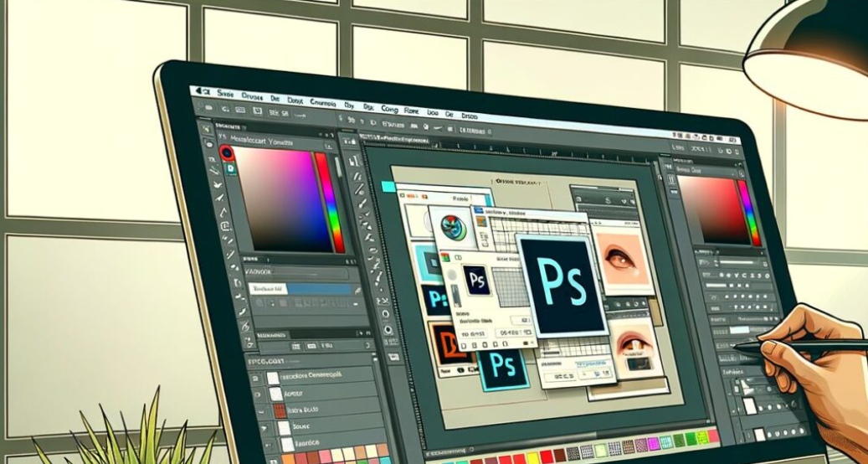868x464 pixels.
Task: Select the colorful swirl icon thumbnail
Action: click(x=453, y=227)
